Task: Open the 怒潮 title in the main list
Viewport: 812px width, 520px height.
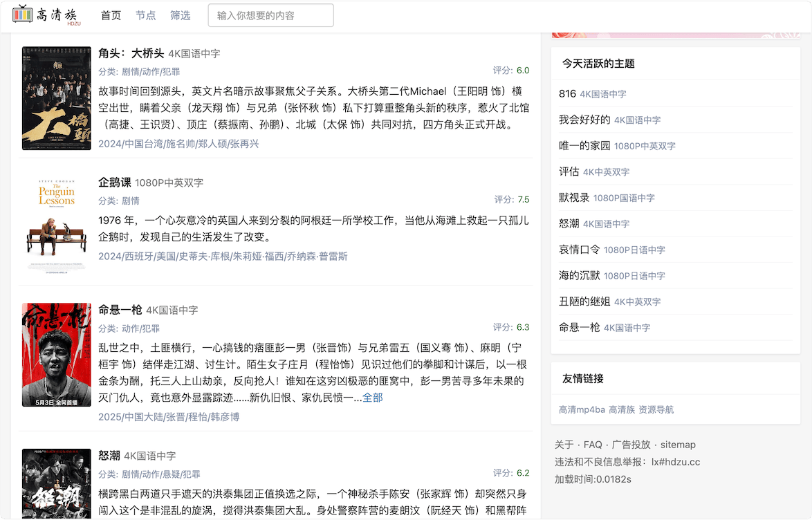Action: [x=109, y=455]
